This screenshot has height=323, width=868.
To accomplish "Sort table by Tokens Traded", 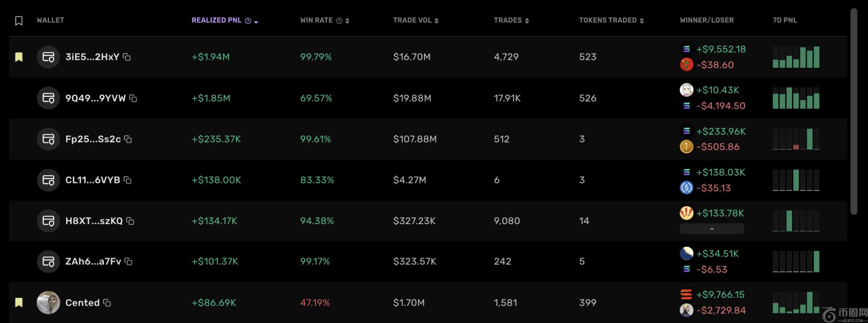I will click(x=611, y=20).
